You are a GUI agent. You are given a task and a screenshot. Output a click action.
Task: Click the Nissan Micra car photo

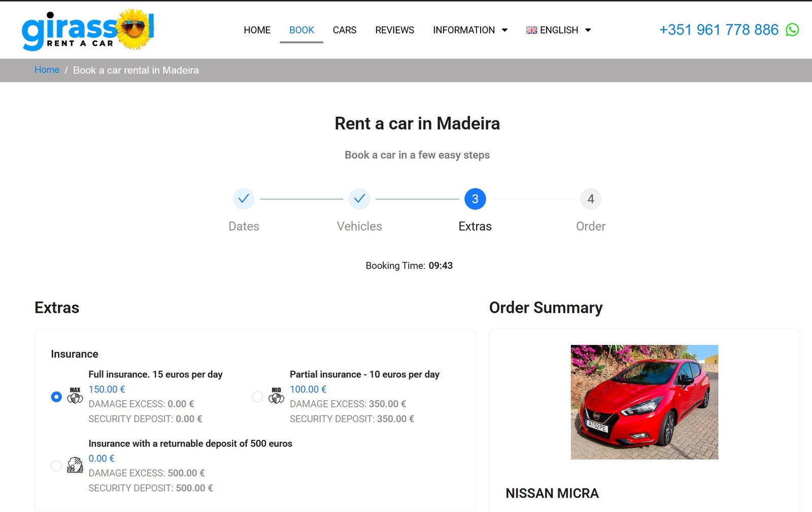pos(645,402)
